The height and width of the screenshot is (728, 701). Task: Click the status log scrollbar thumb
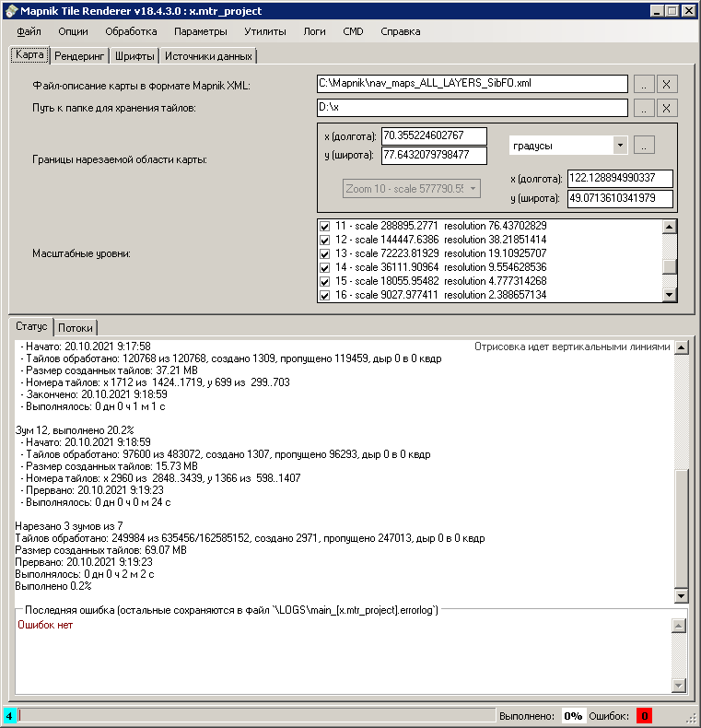point(681,528)
